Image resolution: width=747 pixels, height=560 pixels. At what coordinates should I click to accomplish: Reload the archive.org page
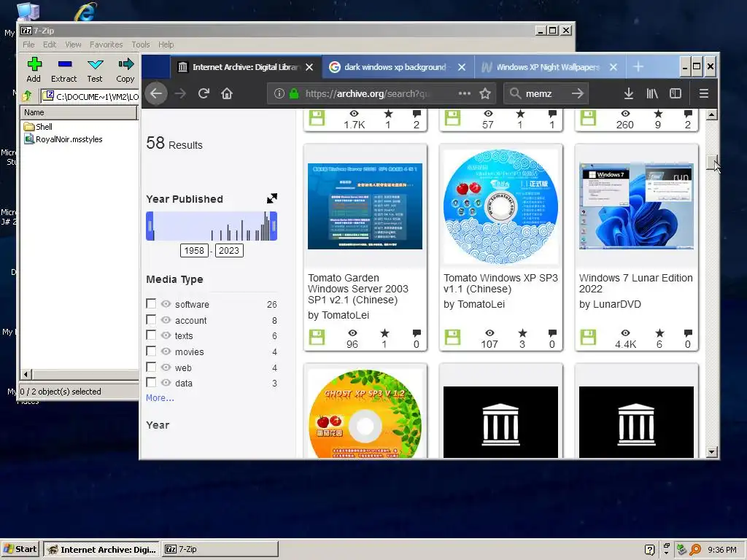coord(204,94)
